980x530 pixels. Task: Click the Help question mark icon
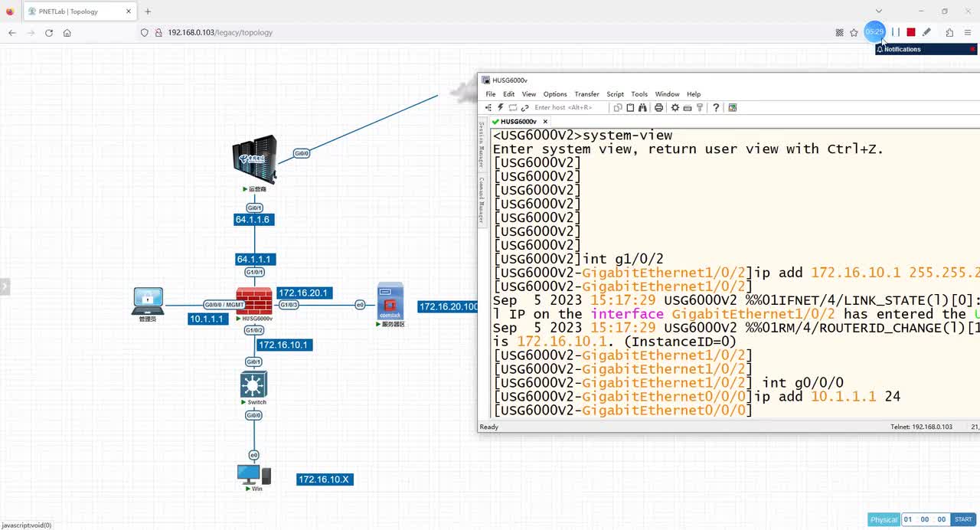(716, 107)
